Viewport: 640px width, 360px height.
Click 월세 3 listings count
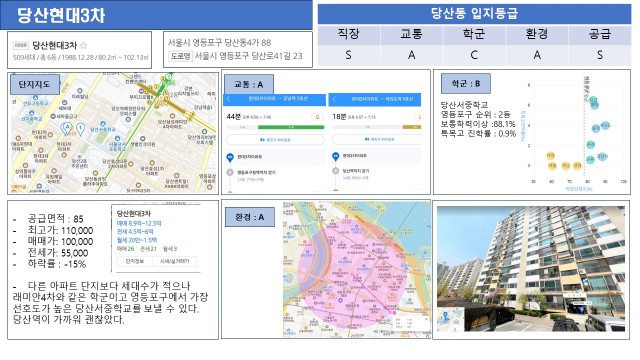tap(170, 249)
